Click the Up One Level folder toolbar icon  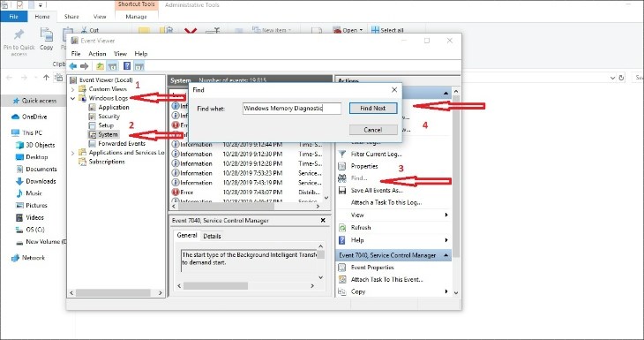(x=100, y=66)
